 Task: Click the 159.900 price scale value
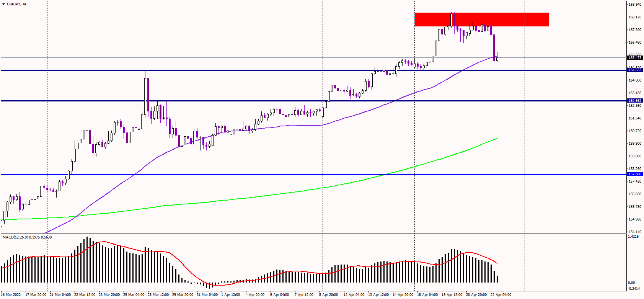pyautogui.click(x=635, y=144)
